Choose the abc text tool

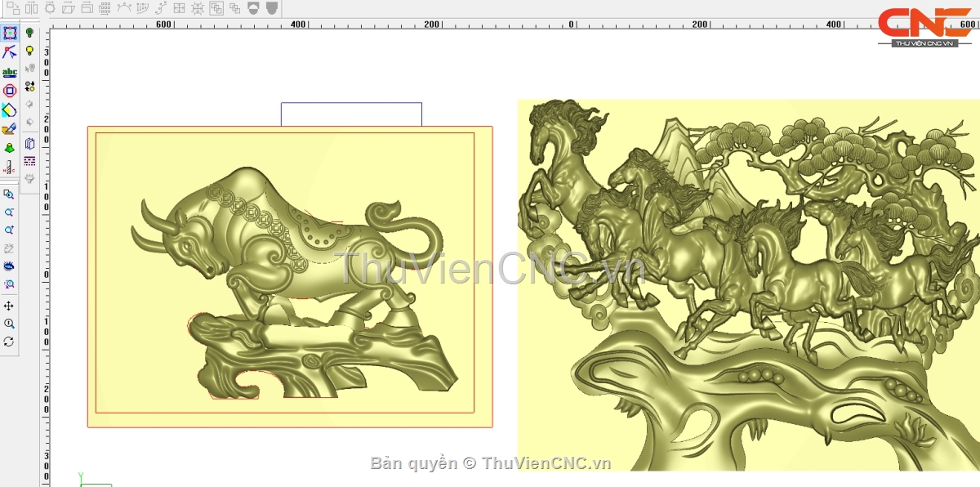coord(10,72)
